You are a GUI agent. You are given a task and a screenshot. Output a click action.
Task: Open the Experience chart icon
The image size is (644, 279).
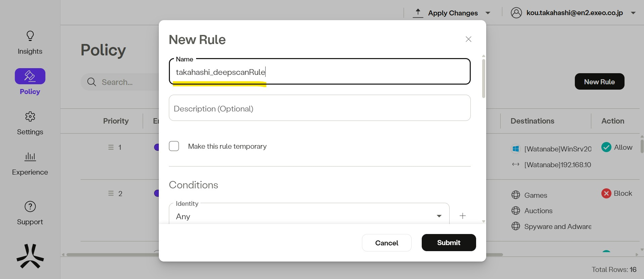point(30,157)
